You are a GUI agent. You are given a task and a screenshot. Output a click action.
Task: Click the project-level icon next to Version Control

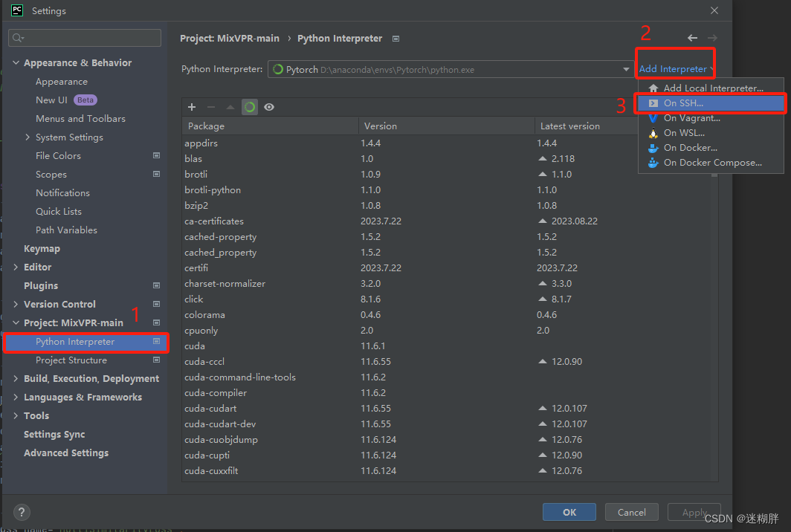click(x=156, y=304)
